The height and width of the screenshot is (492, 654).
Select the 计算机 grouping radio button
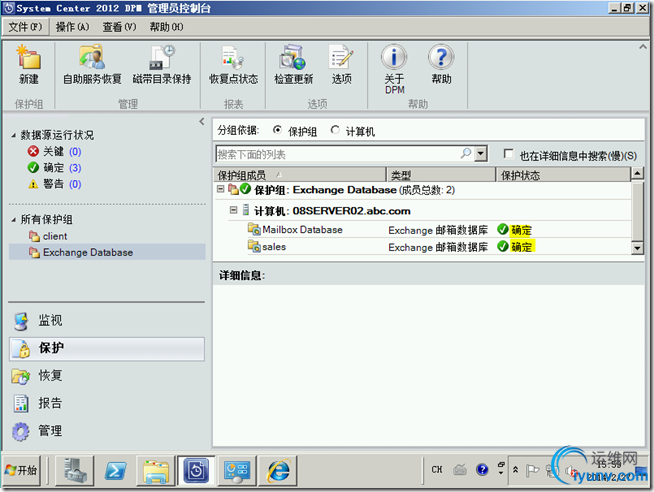click(335, 130)
